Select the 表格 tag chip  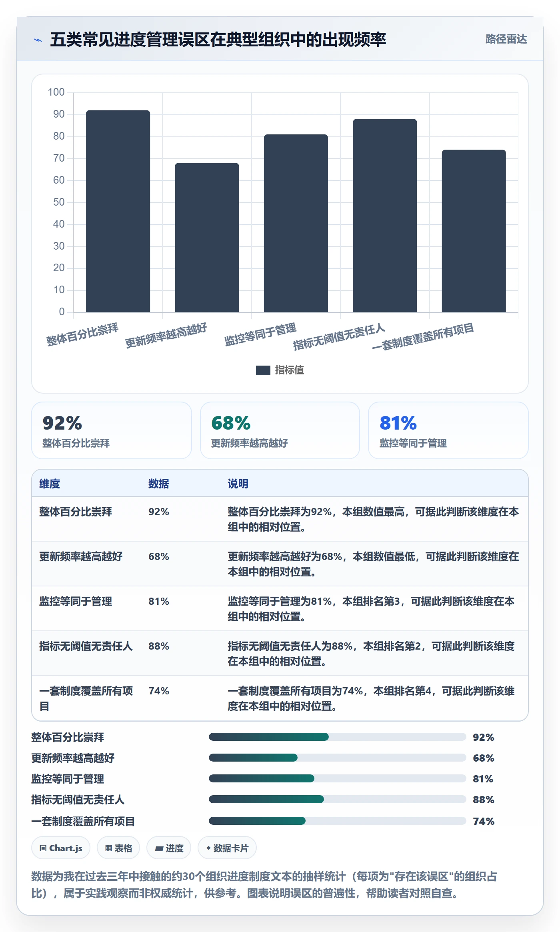[x=118, y=848]
